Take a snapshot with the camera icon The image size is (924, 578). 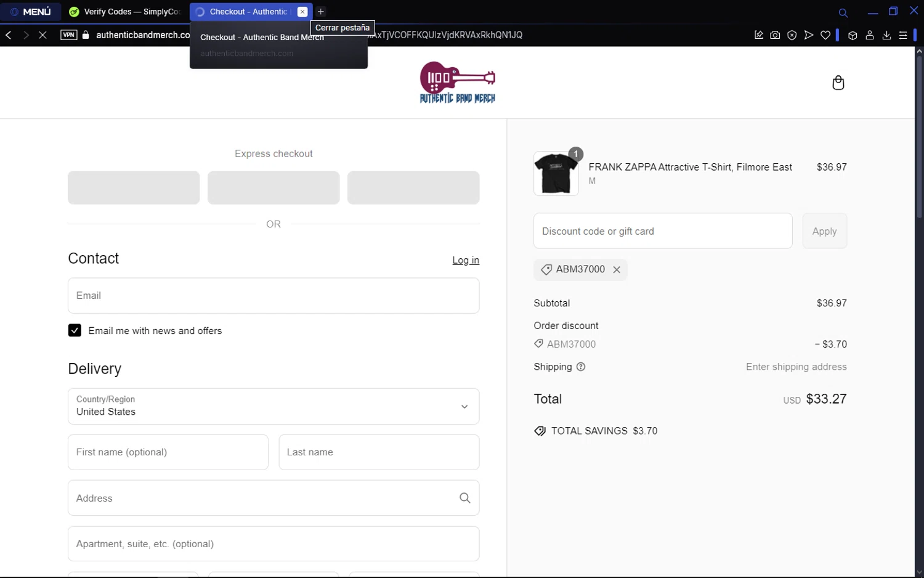point(775,35)
